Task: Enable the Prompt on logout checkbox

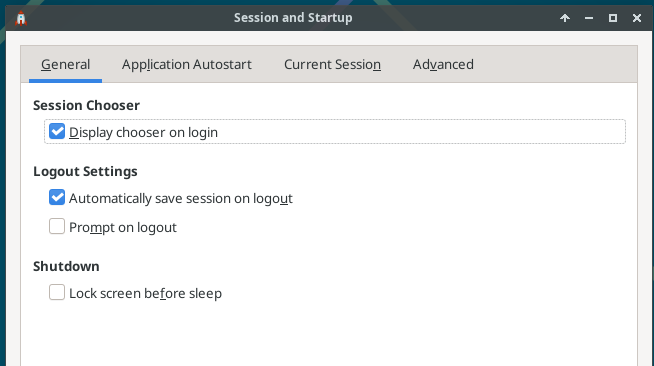Action: pos(57,226)
